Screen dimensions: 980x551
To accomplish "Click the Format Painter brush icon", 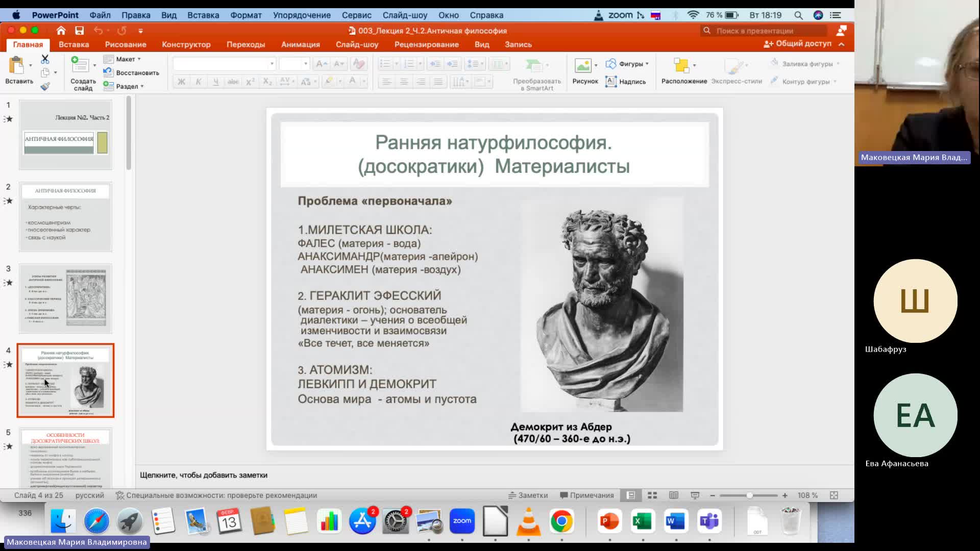I will coord(45,86).
